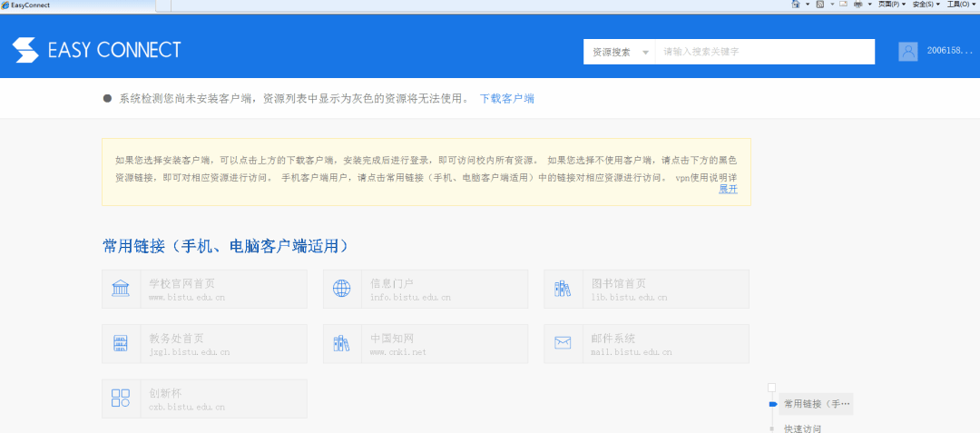Click the 中国知网 books icon
Viewport: 980px width, 433px height.
[x=342, y=344]
